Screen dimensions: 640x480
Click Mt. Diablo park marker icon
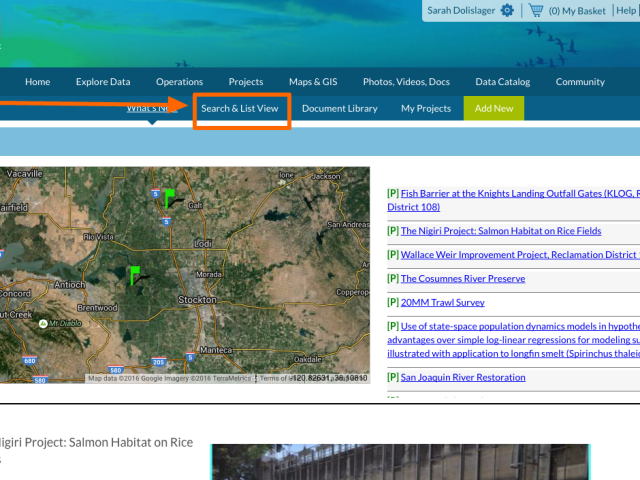coord(43,324)
